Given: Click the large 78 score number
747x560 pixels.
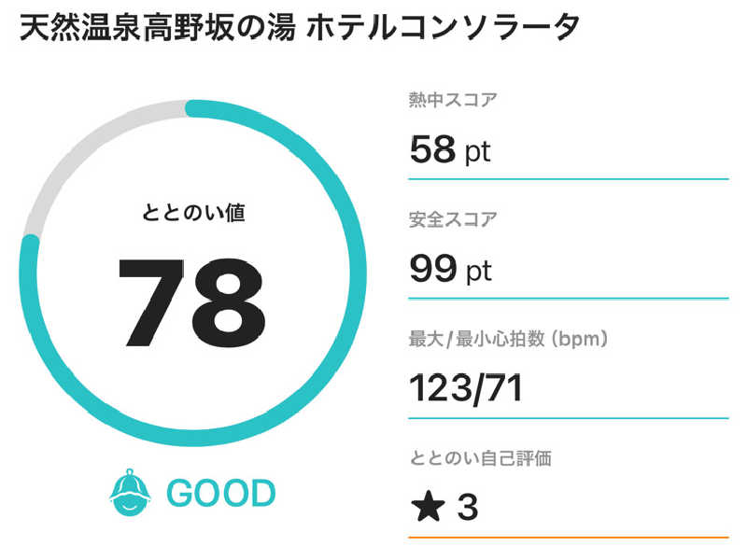Looking at the screenshot, I should (x=192, y=296).
